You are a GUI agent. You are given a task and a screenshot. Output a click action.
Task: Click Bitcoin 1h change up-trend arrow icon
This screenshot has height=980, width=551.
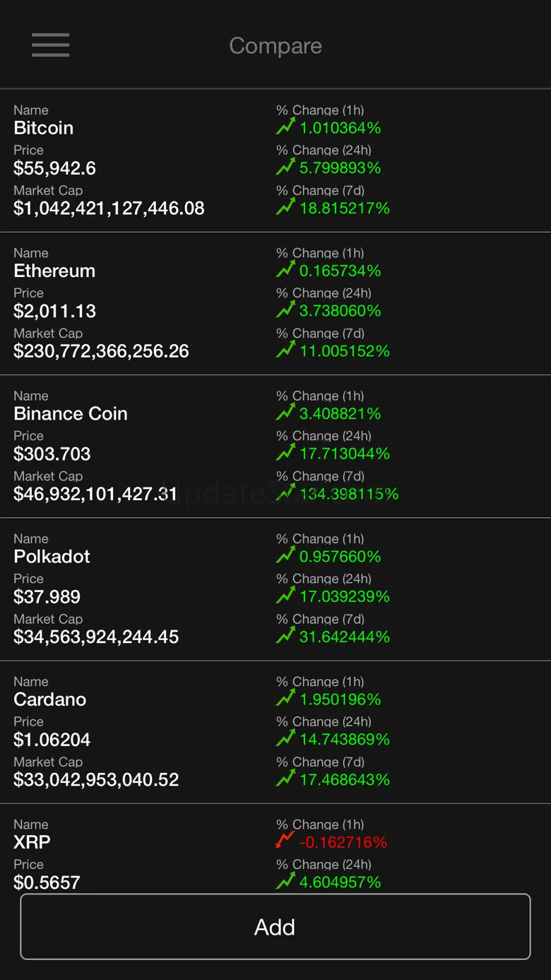tap(285, 127)
